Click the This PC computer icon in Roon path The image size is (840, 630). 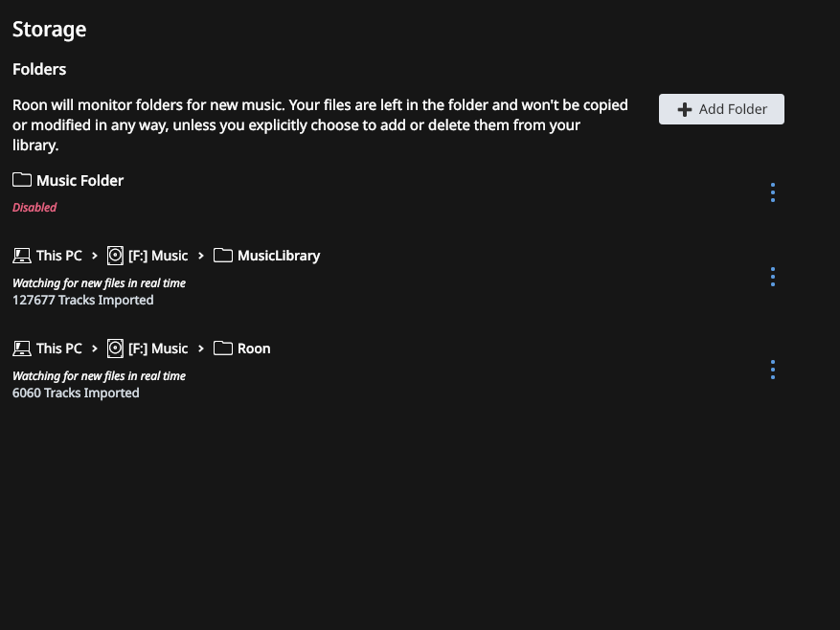(x=22, y=349)
